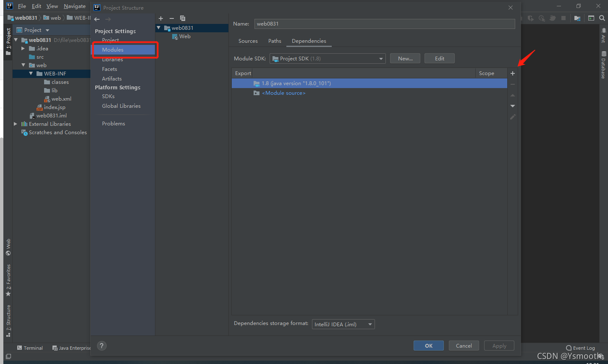Click the Run Anything toolbar icon
Image resolution: width=608 pixels, height=364 pixels.
pyautogui.click(x=591, y=18)
